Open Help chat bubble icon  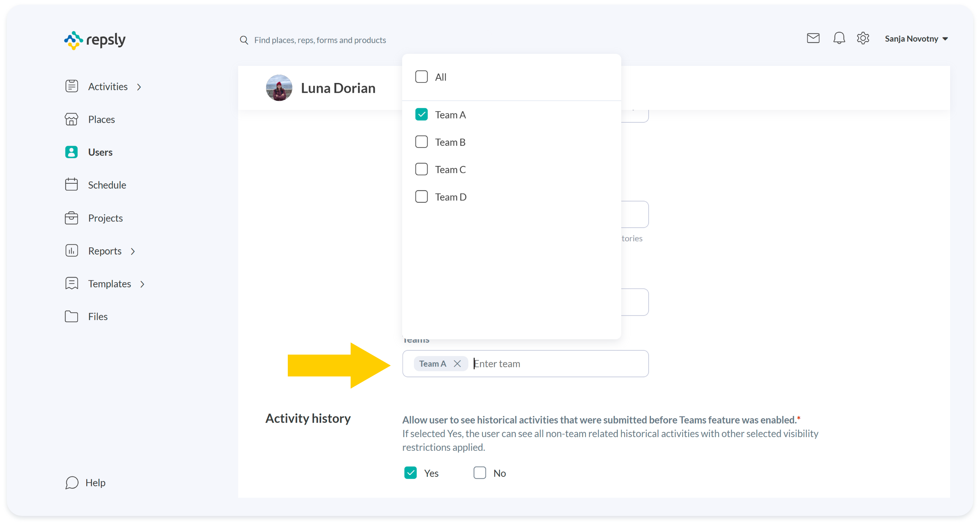coord(72,483)
